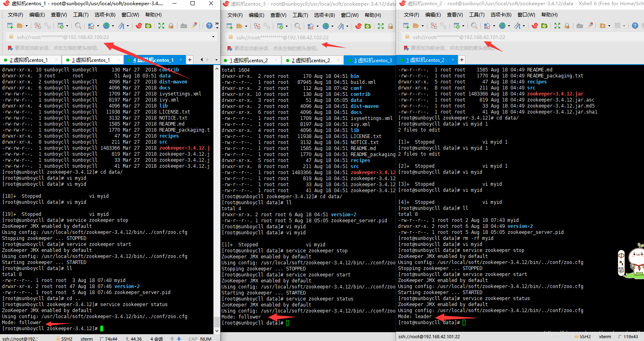Click red Xshell swirl icon in centos_3 toolbar

click(358, 26)
